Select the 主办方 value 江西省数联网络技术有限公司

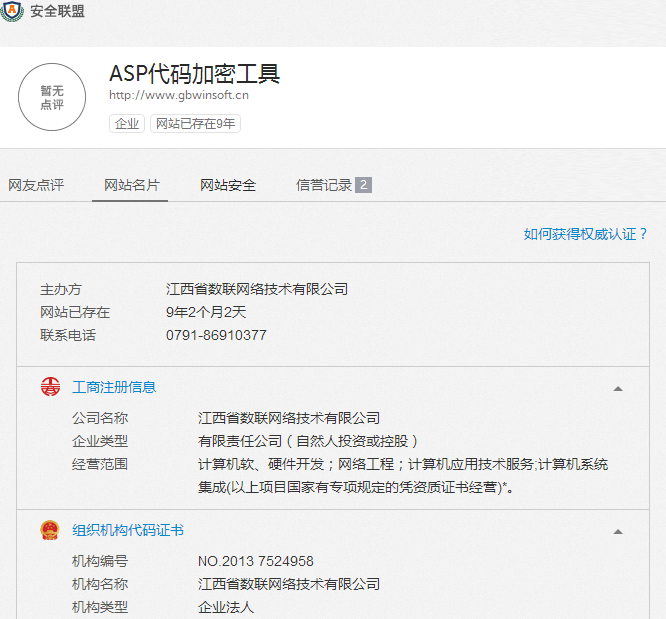(x=257, y=289)
